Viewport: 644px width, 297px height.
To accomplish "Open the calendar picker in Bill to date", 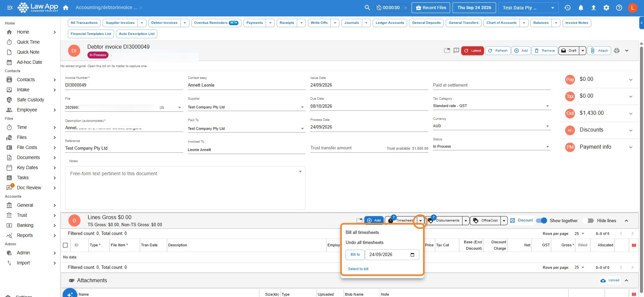I will 412,255.
